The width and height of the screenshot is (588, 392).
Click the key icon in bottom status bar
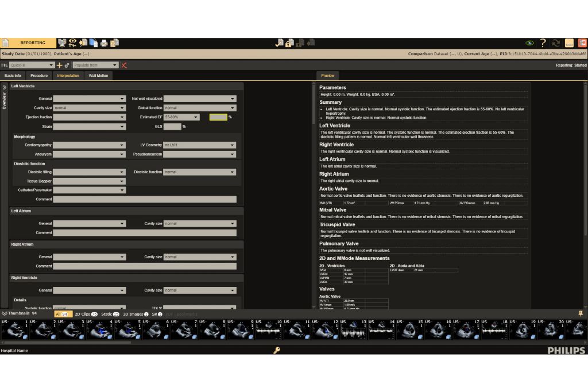276,350
